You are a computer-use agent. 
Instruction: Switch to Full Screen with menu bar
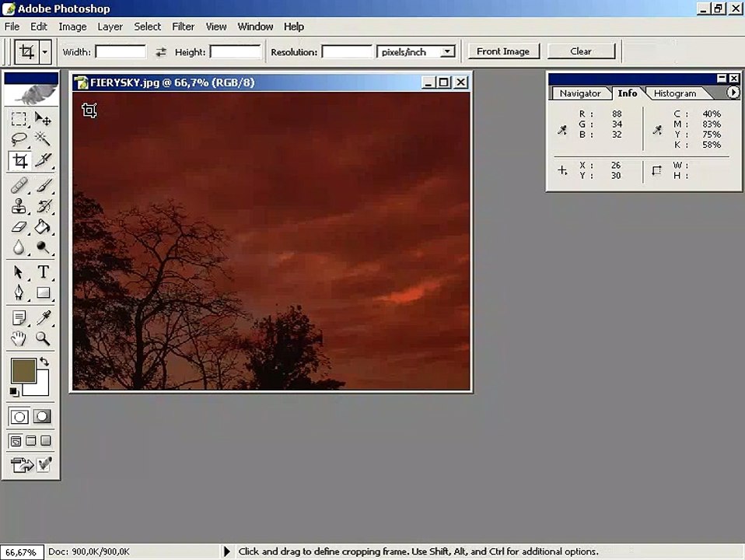(x=31, y=441)
